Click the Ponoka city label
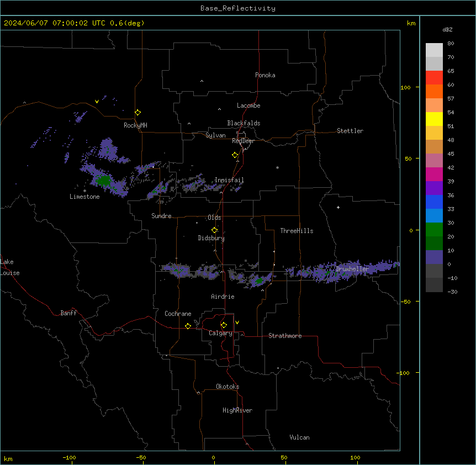The width and height of the screenshot is (476, 465). pyautogui.click(x=265, y=75)
